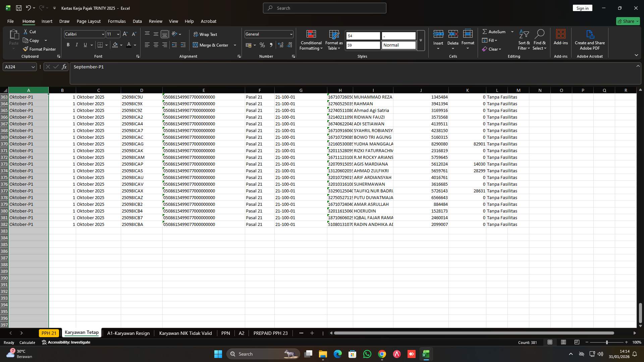The image size is (644, 362).
Task: Toggle bold formatting
Action: [x=68, y=45]
